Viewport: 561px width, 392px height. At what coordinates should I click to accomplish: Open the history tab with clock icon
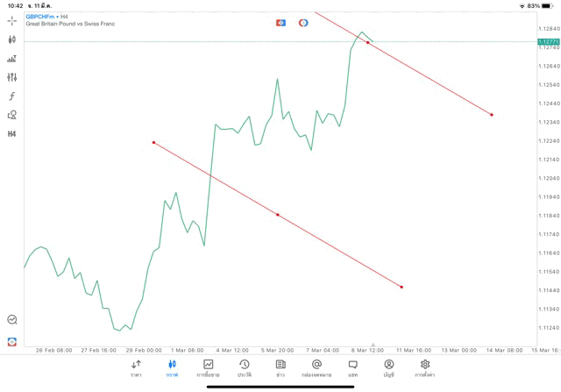[245, 367]
